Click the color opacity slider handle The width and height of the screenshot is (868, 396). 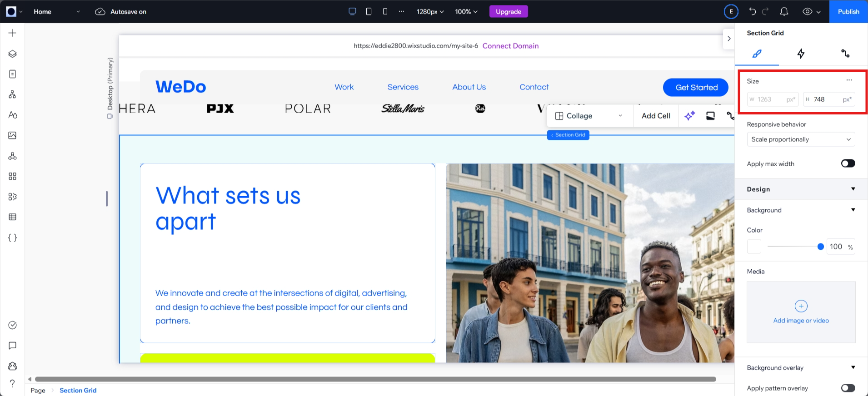(x=820, y=247)
